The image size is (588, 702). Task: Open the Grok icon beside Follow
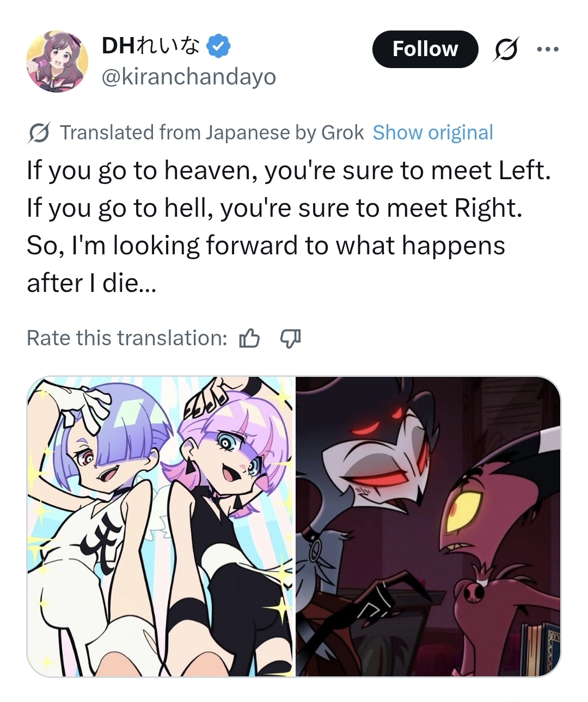(506, 49)
